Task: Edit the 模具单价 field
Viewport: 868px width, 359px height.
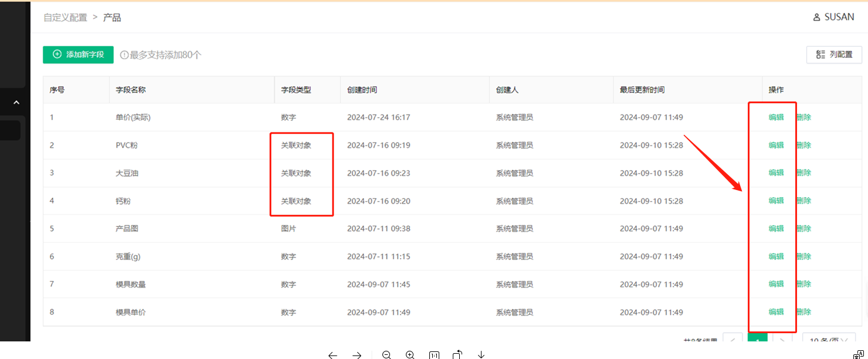Action: tap(776, 311)
